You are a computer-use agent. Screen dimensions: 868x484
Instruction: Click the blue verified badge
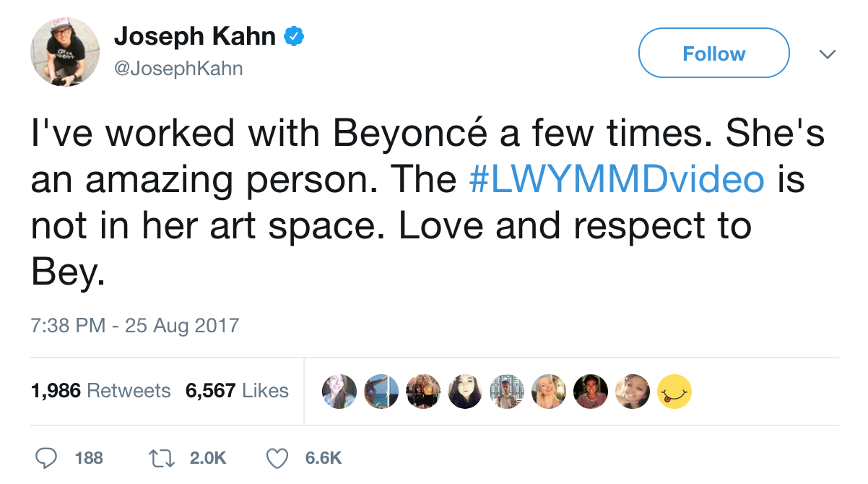coord(293,35)
